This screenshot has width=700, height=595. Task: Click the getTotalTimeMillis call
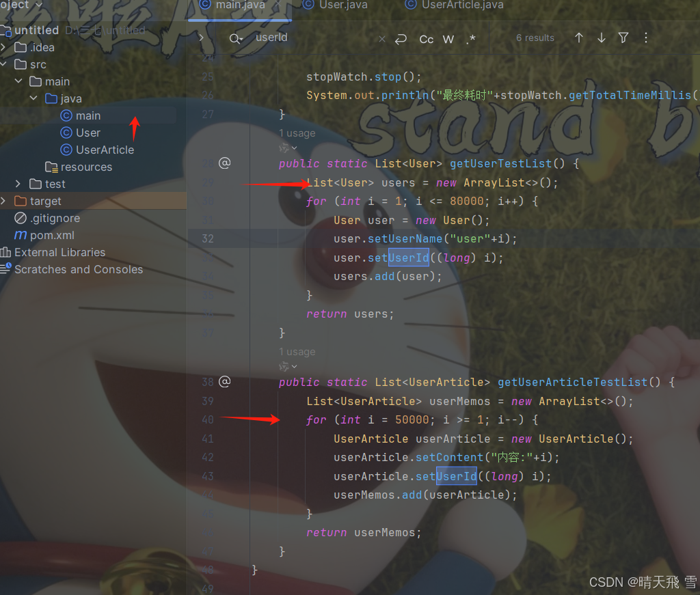pyautogui.click(x=630, y=95)
